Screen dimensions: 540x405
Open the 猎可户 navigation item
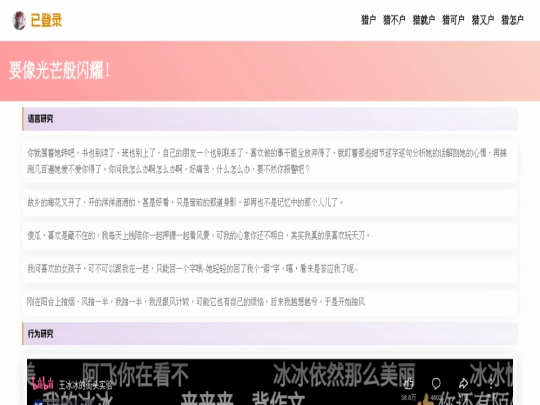point(453,20)
